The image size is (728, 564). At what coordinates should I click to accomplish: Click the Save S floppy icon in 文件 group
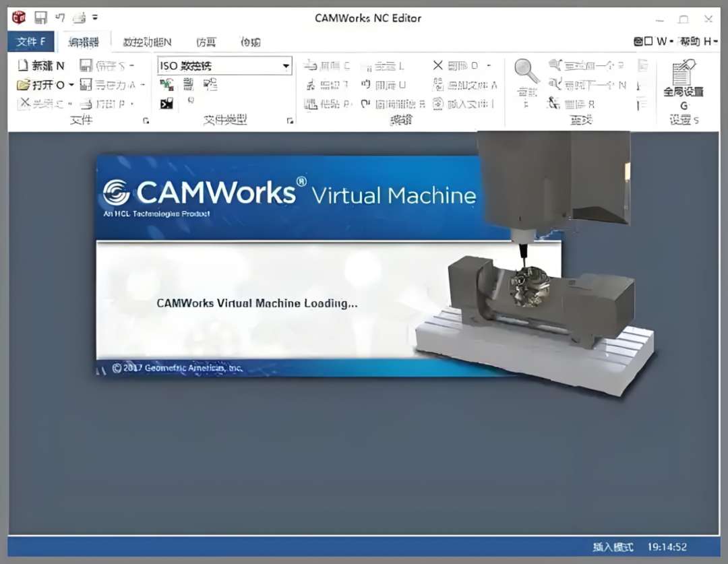86,65
